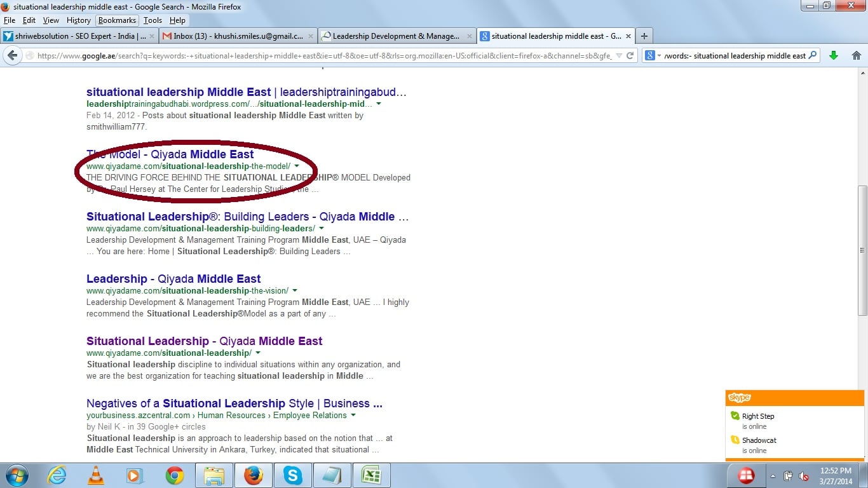
Task: Go back using the browser Back arrow
Action: pyautogui.click(x=12, y=55)
